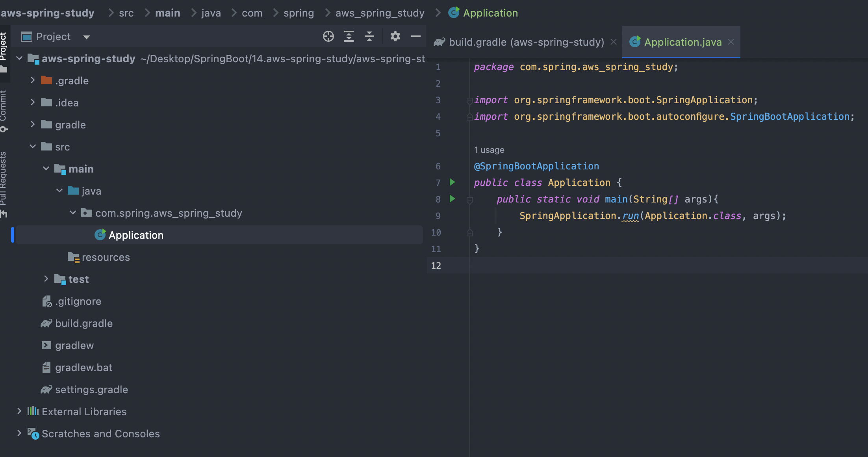Click the package icon beside com.spring.aws_spring_study
868x457 pixels.
(x=87, y=213)
